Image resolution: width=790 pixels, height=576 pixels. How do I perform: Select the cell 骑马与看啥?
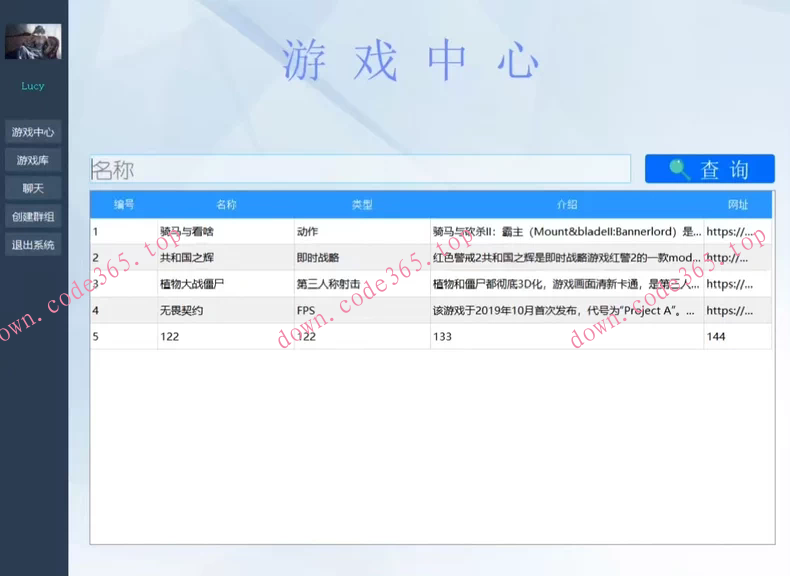coord(226,232)
